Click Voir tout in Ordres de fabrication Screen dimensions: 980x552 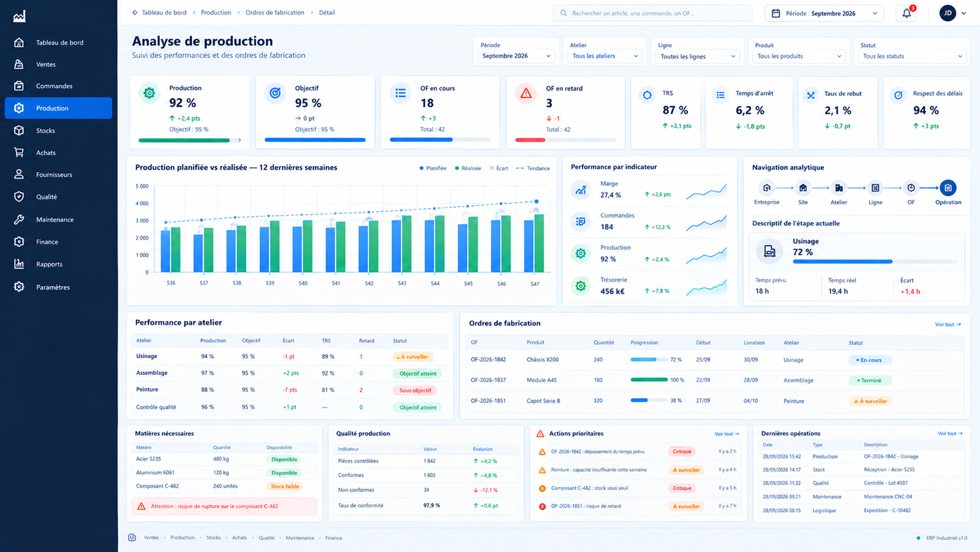point(948,324)
